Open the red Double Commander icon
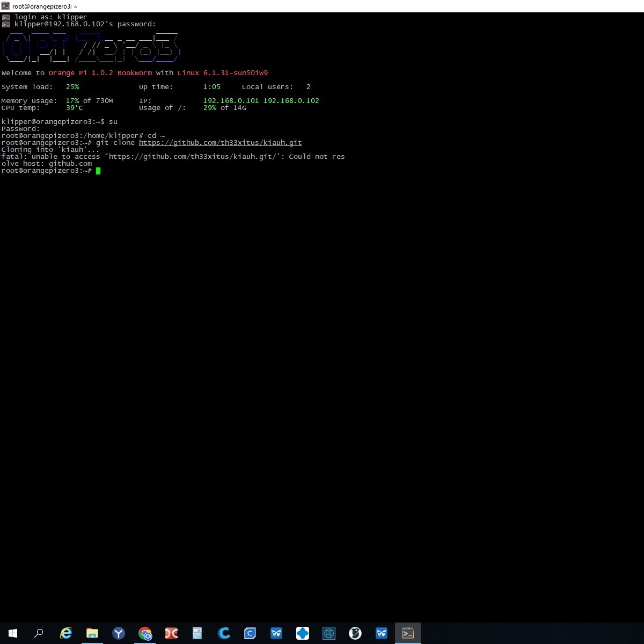This screenshot has height=644, width=644. click(x=171, y=633)
